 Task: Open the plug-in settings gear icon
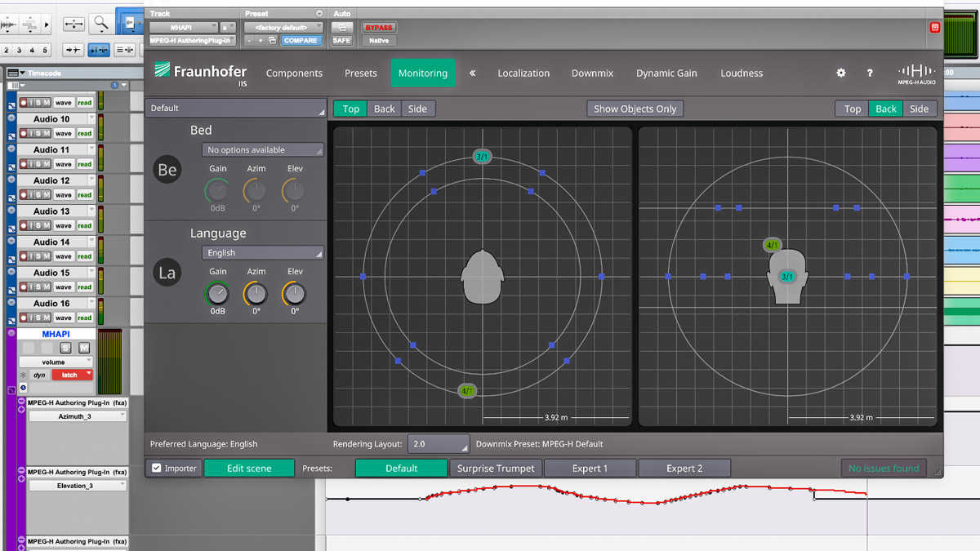click(841, 73)
